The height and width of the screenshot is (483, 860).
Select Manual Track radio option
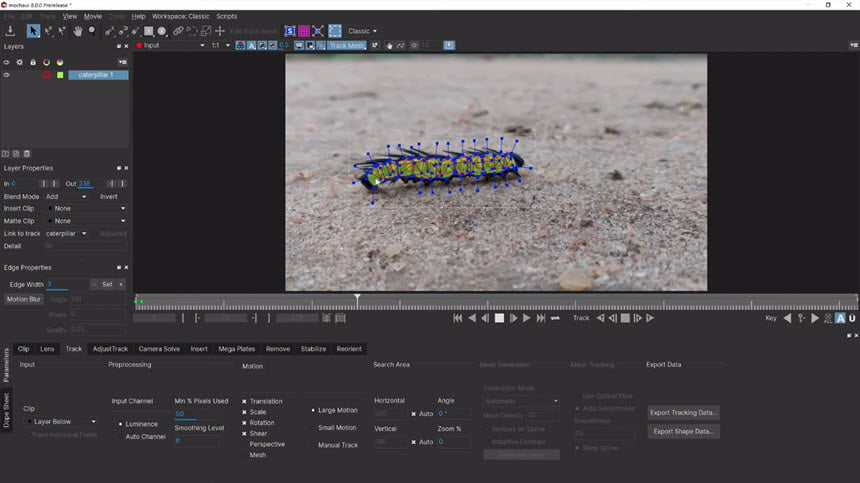[338, 445]
